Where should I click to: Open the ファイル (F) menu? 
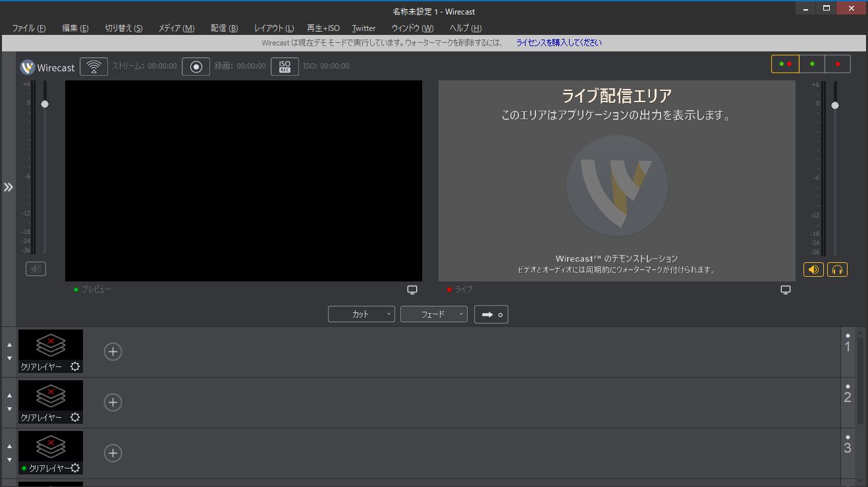click(29, 28)
